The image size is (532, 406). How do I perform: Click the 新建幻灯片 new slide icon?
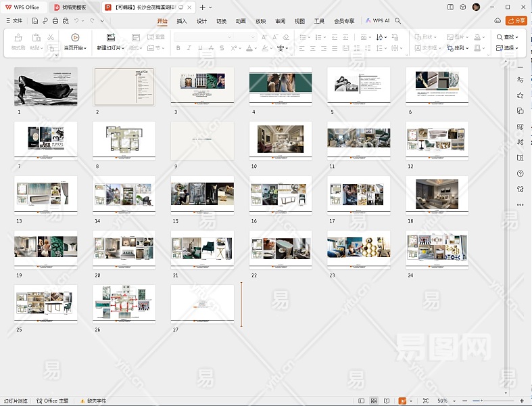click(111, 37)
